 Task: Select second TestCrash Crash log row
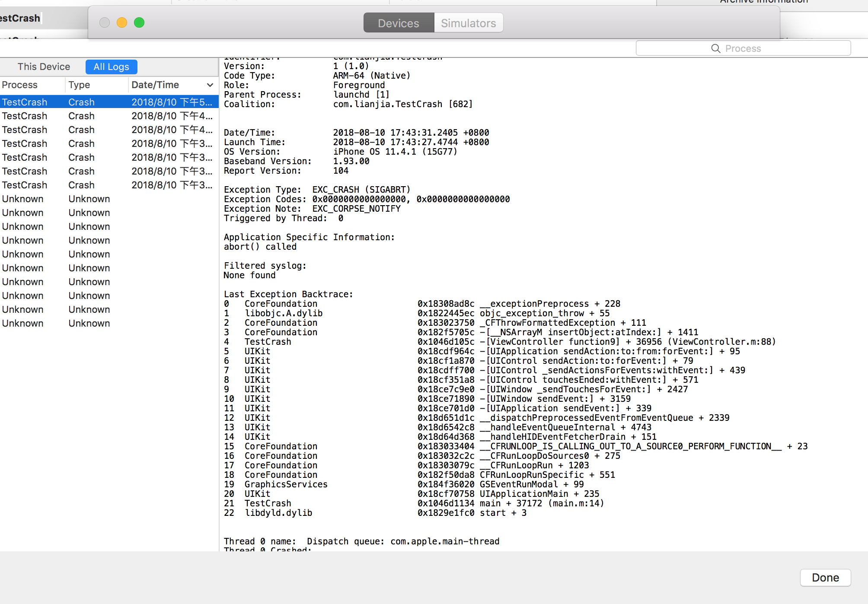click(109, 116)
